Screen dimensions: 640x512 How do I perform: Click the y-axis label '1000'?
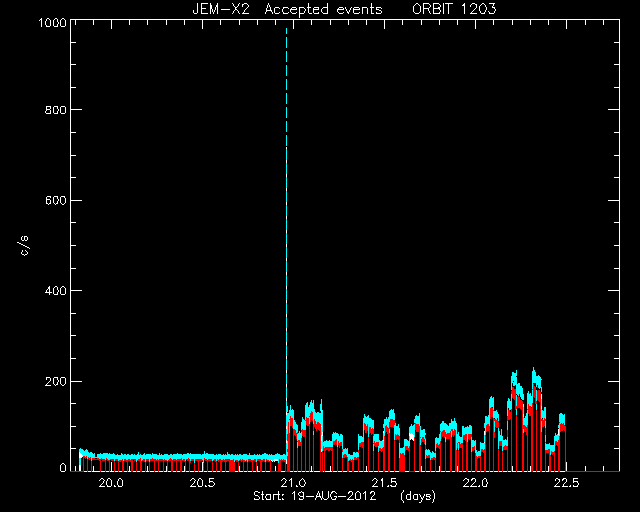(52, 22)
